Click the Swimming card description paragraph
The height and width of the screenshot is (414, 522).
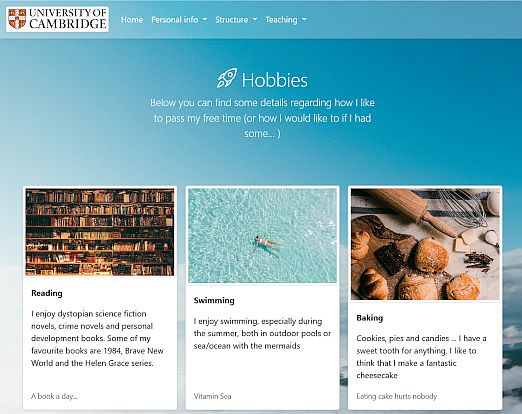[x=262, y=333]
